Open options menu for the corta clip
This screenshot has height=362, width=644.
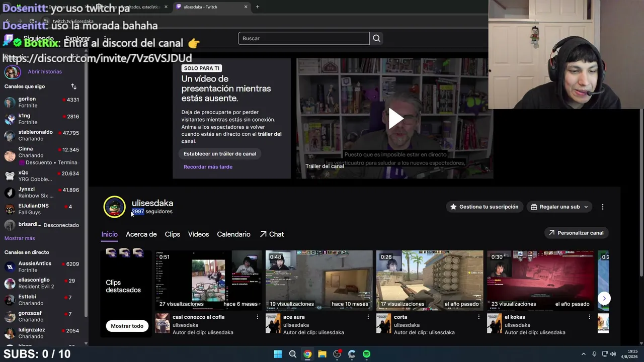(x=478, y=317)
